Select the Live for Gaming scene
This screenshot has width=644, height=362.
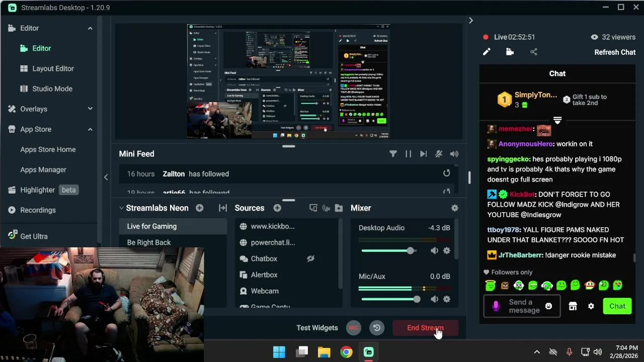(173, 226)
